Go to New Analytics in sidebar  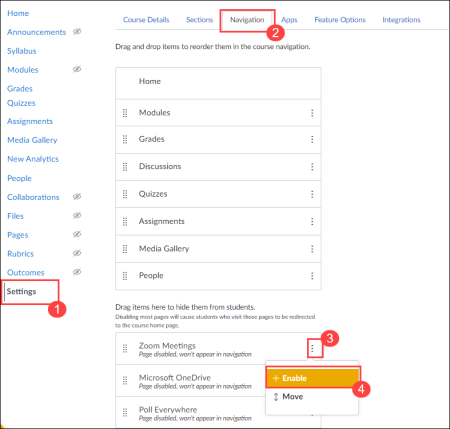33,159
